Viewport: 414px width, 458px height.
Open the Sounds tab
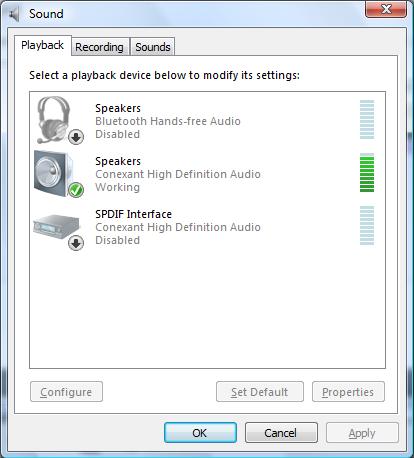coord(153,47)
